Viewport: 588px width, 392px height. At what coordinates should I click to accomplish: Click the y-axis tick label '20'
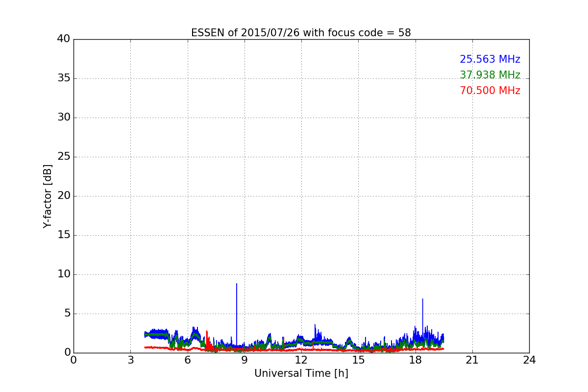pos(64,196)
